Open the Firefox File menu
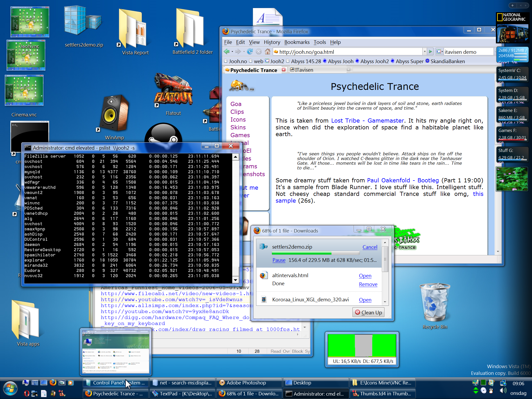This screenshot has height=399, width=532. (228, 42)
